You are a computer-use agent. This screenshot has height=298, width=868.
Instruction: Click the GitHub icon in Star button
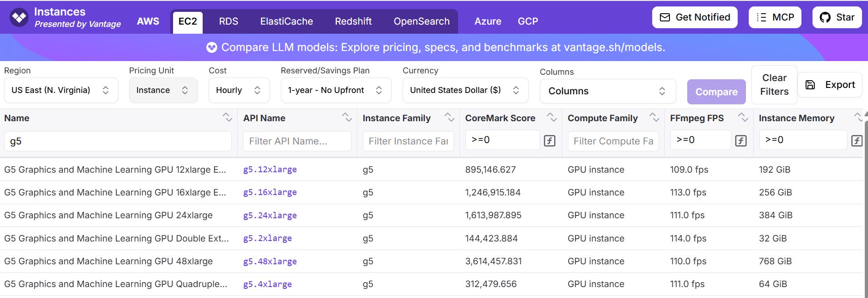click(825, 17)
